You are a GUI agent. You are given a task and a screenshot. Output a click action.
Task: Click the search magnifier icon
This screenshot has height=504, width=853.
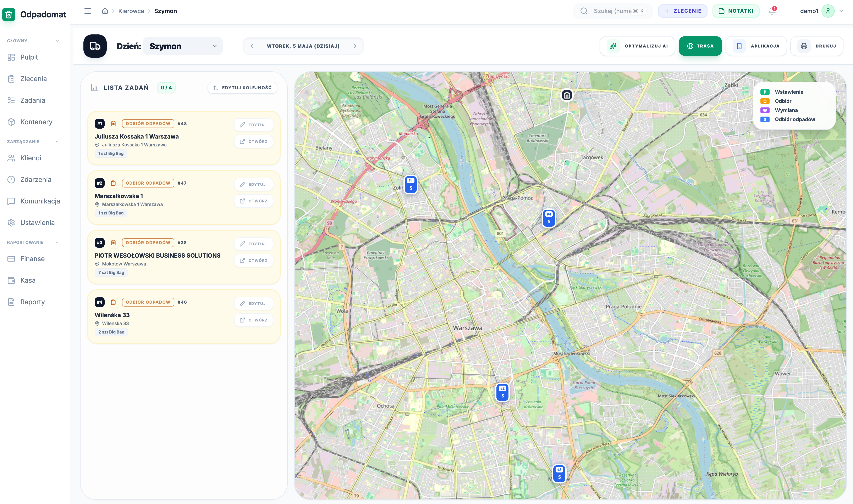tap(584, 11)
